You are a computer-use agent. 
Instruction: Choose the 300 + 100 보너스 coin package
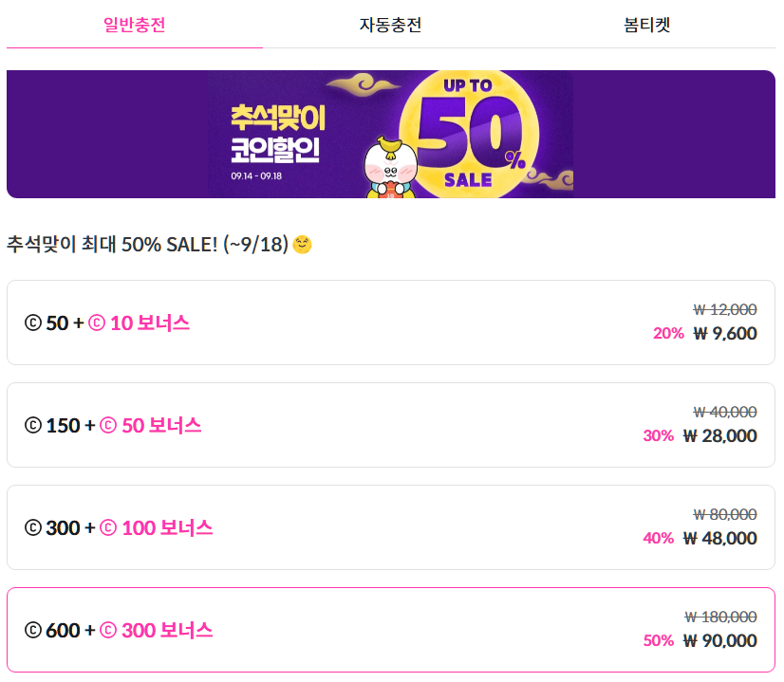point(390,527)
